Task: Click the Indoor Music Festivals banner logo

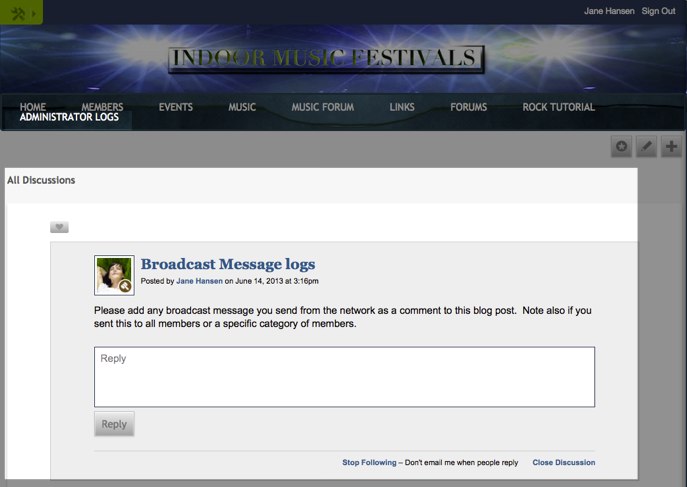Action: [326, 59]
